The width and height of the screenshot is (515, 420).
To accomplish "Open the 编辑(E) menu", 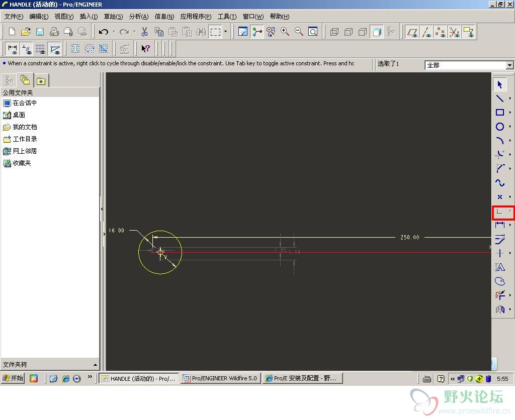I will click(x=39, y=17).
